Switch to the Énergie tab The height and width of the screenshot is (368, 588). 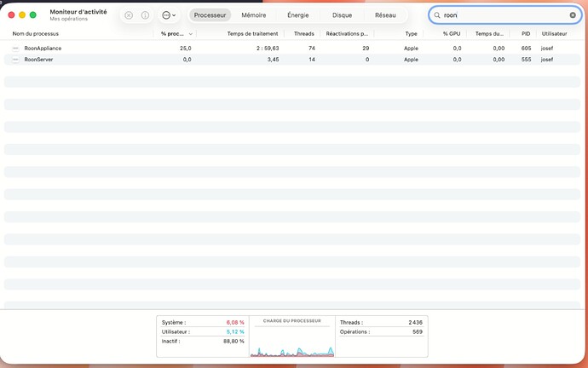[298, 15]
